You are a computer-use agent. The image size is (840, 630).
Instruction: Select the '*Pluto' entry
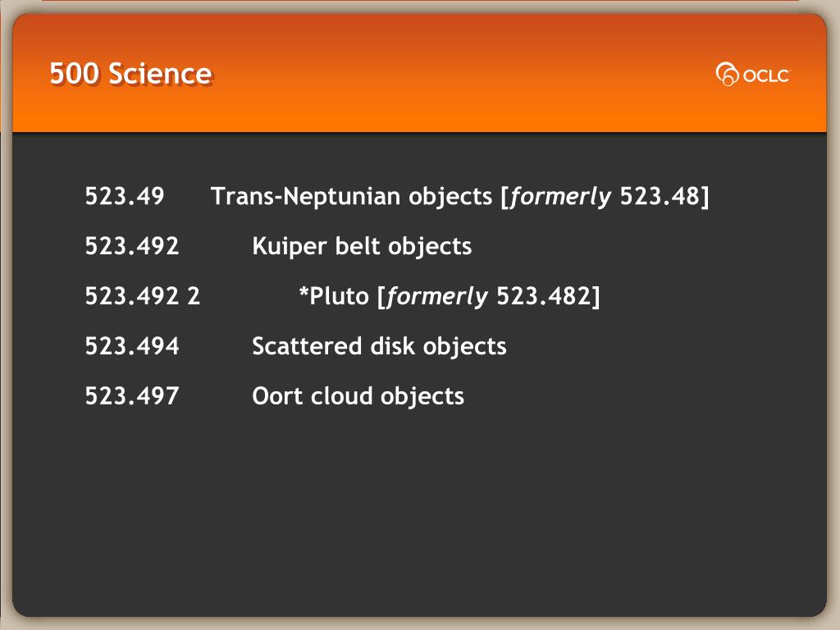pyautogui.click(x=334, y=295)
